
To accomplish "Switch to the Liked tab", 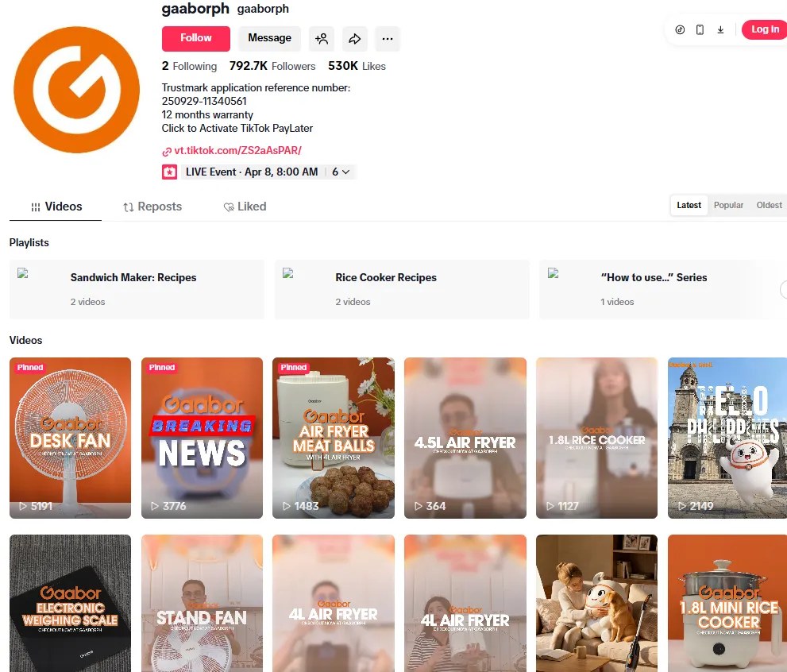I will point(245,207).
